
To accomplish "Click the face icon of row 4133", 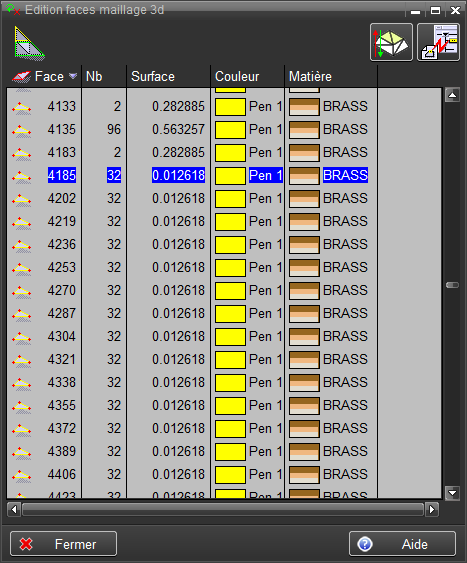I will click(22, 107).
